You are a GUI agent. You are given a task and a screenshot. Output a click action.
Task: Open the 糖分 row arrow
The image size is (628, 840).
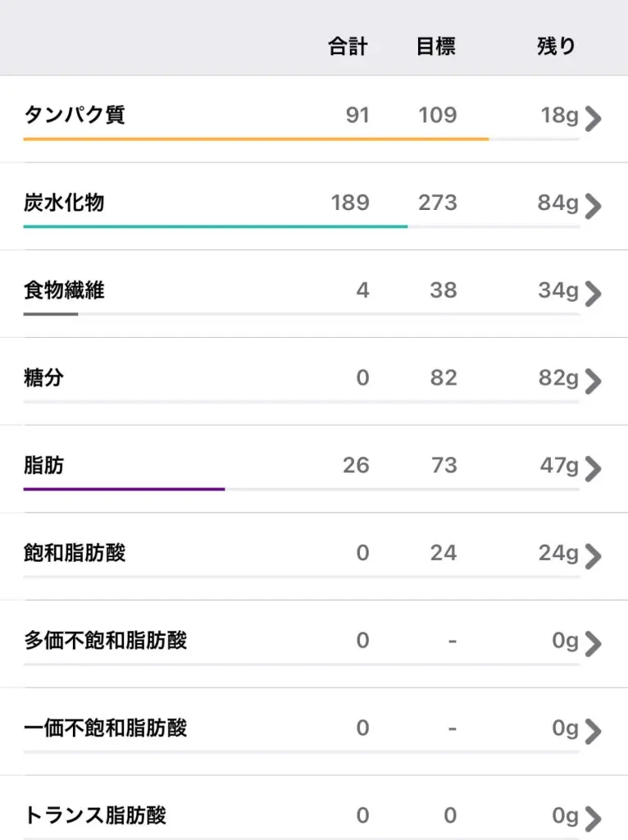pos(594,381)
